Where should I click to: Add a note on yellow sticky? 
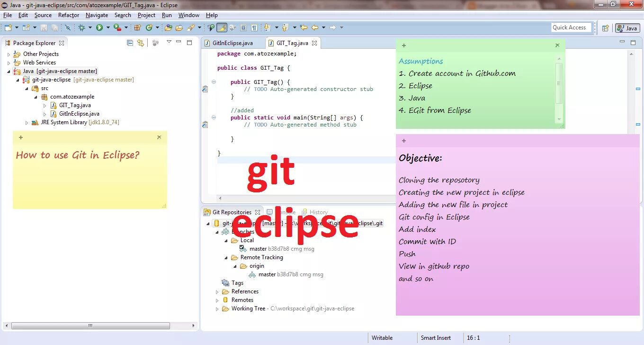[21, 137]
